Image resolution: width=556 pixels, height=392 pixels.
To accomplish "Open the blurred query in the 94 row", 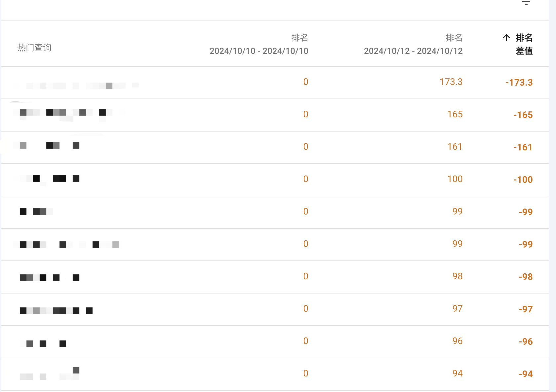I will (x=50, y=373).
